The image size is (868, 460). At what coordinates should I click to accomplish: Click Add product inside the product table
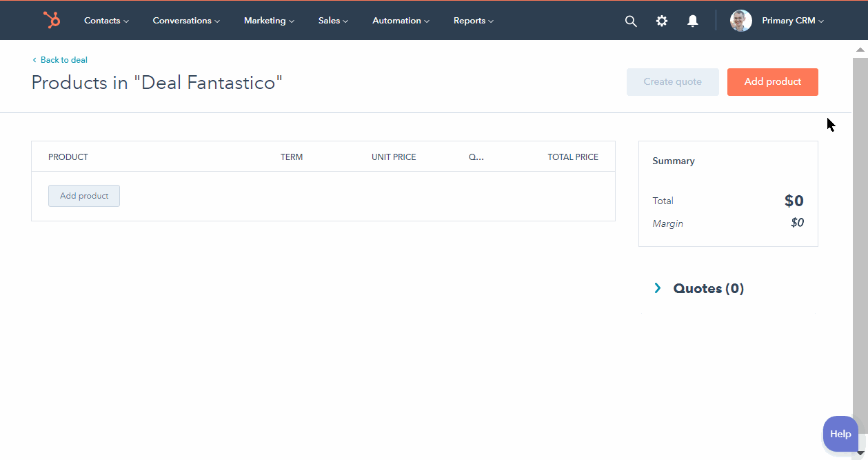tap(83, 195)
